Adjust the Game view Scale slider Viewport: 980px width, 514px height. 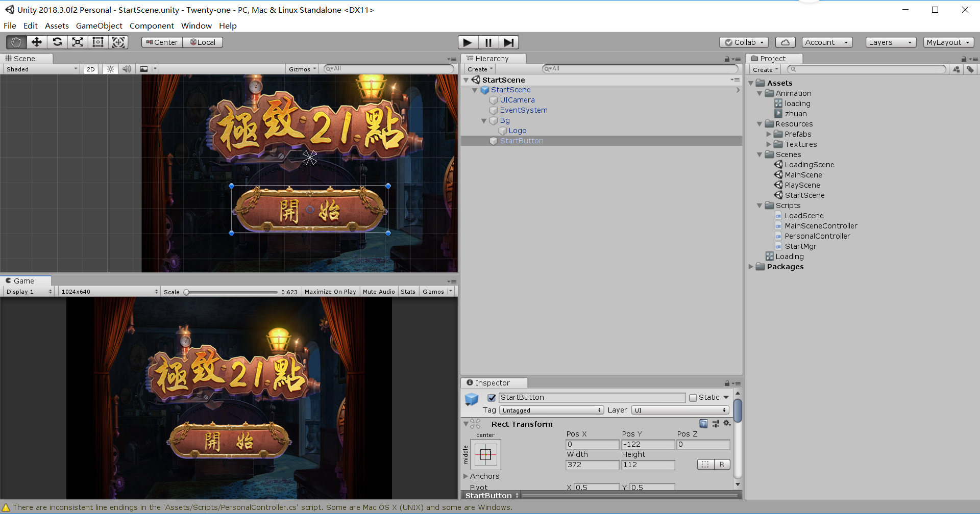[231, 292]
